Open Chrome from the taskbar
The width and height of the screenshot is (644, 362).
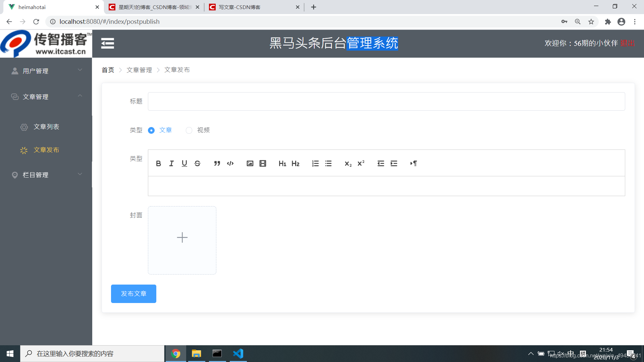(176, 354)
